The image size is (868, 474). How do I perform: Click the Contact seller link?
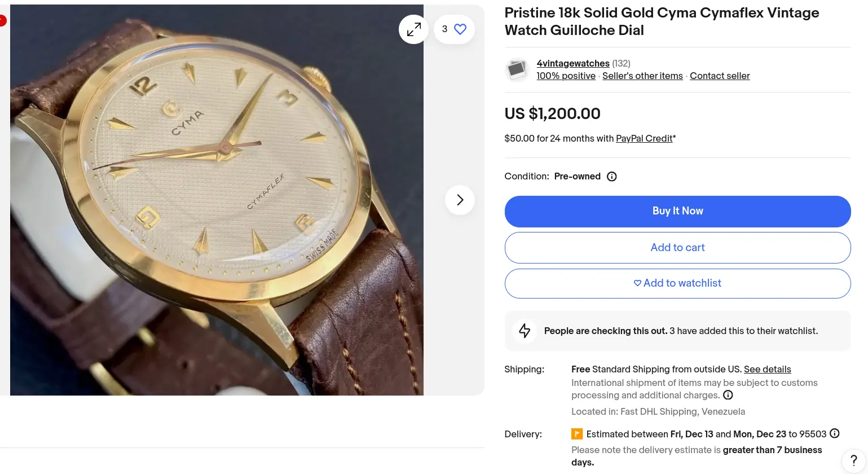point(720,76)
